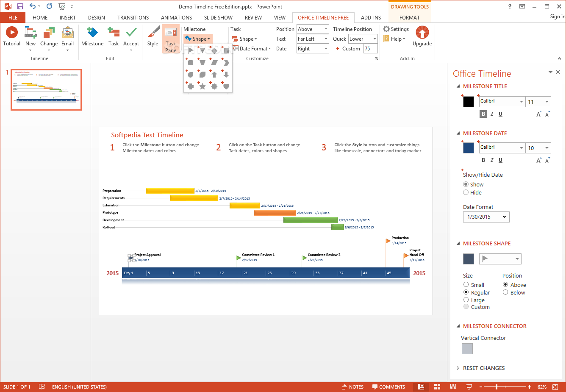Increase Milestone Title font size
Screen dimensions: 566x392
[x=539, y=114]
